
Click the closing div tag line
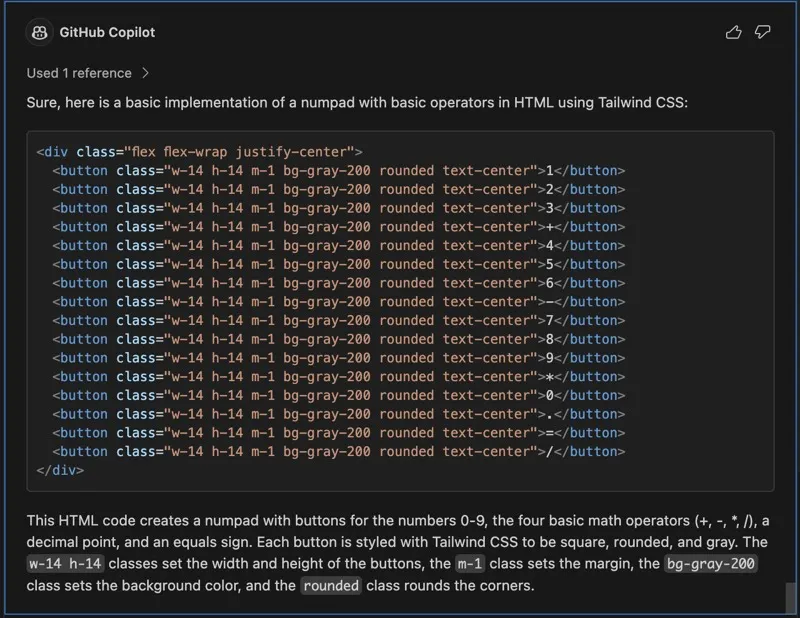(60, 470)
